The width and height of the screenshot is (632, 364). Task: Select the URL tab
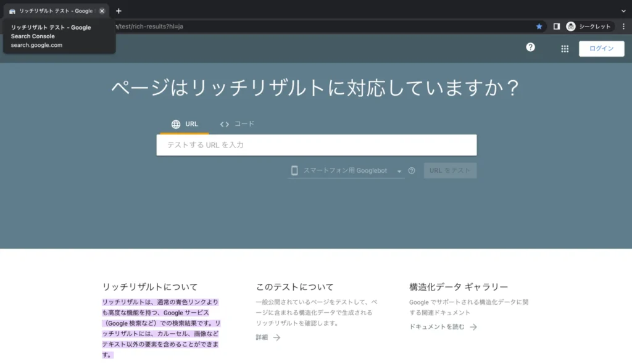click(185, 124)
